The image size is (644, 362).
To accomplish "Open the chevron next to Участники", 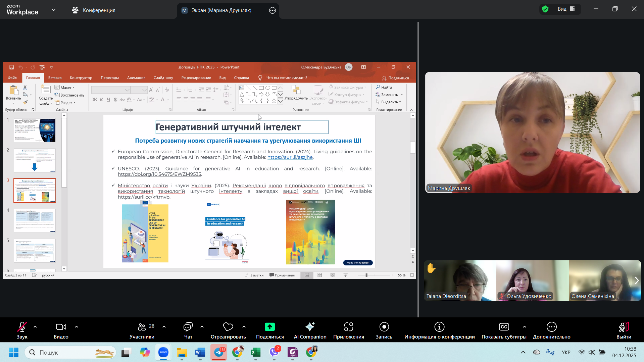I will click(x=164, y=327).
